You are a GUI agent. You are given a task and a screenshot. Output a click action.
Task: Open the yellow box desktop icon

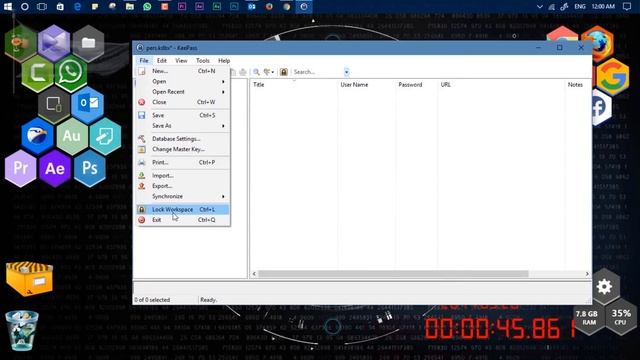tap(29, 279)
